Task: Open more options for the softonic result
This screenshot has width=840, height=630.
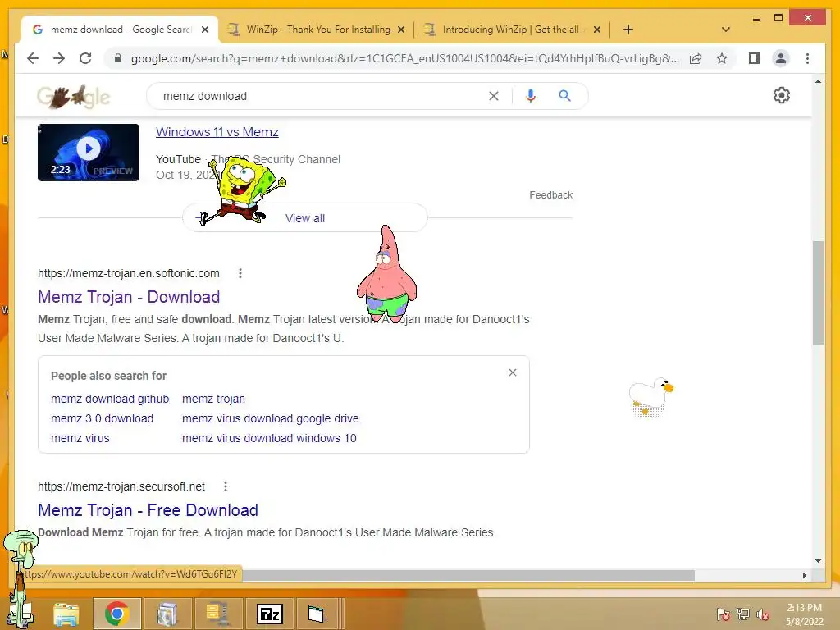Action: click(240, 273)
